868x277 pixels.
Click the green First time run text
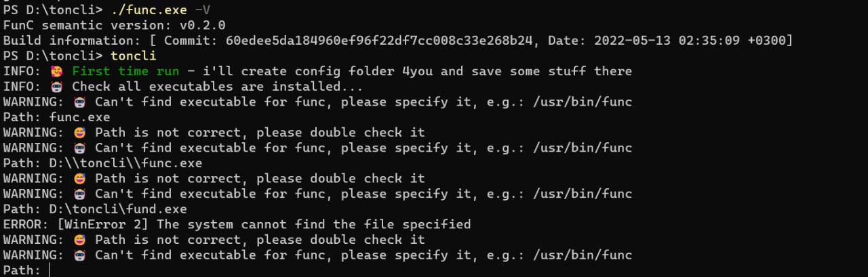125,71
